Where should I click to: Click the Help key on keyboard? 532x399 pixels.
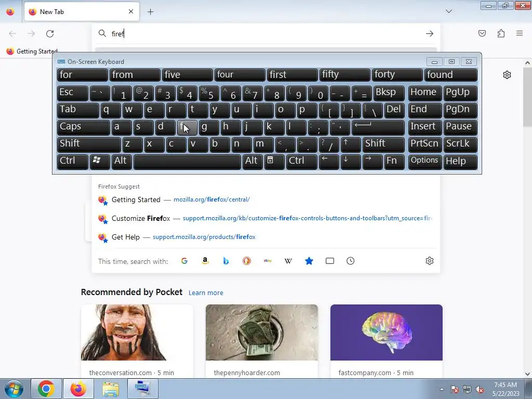pos(460,162)
